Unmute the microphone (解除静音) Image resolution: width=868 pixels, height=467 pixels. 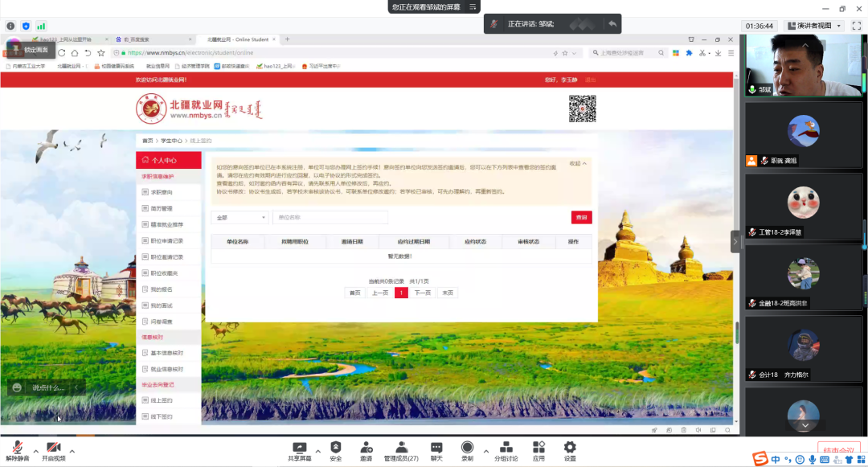pos(17,449)
